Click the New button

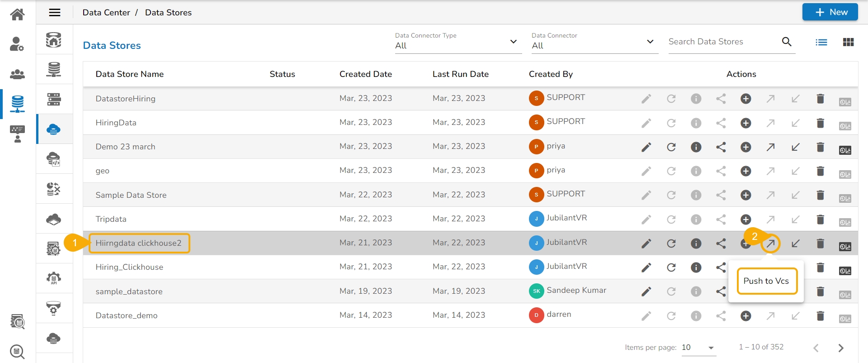click(x=830, y=12)
